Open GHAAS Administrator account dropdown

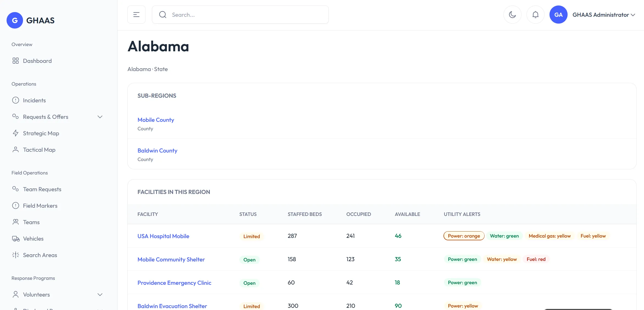604,15
